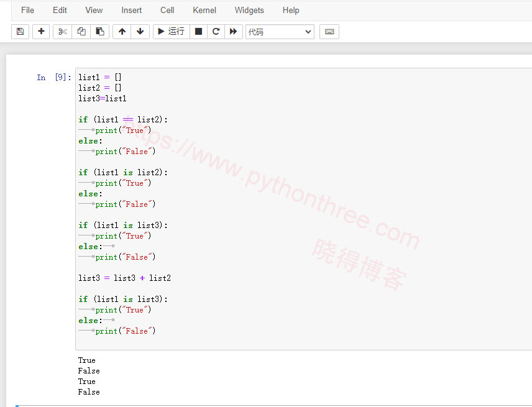Restart the kernel with the circular arrow

pyautogui.click(x=216, y=32)
